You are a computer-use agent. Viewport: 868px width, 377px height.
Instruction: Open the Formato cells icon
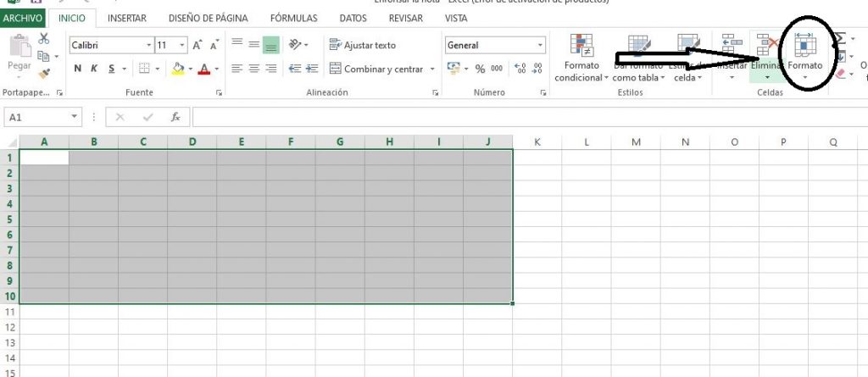pyautogui.click(x=804, y=53)
